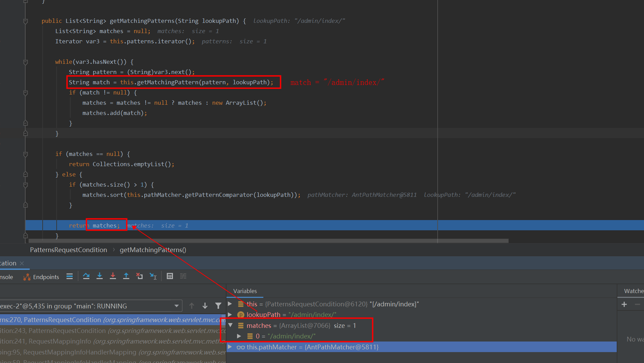644x363 pixels.
Task: Fold the 'if (match != null)' block
Action: pyautogui.click(x=26, y=93)
